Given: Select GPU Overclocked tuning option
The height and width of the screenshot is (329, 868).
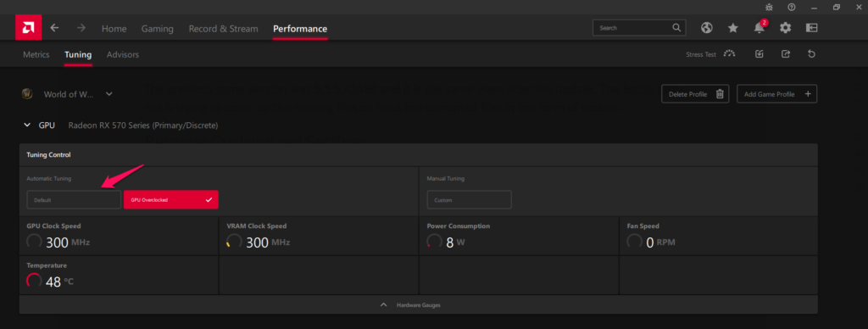Looking at the screenshot, I should coord(171,200).
